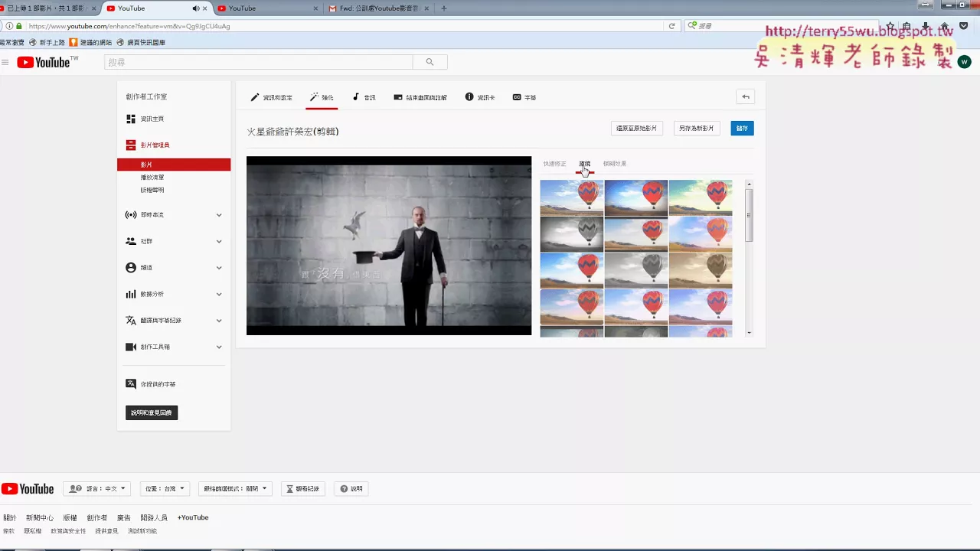The image size is (980, 551).
Task: Click the filter list scrollbar thumb
Action: [x=749, y=215]
